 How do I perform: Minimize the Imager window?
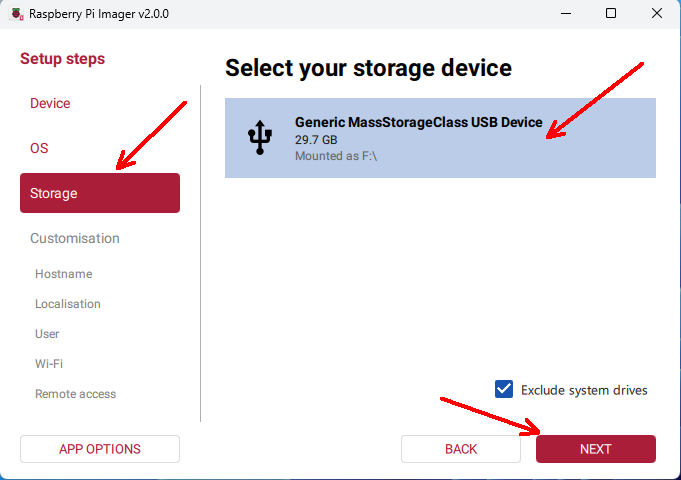(x=565, y=13)
